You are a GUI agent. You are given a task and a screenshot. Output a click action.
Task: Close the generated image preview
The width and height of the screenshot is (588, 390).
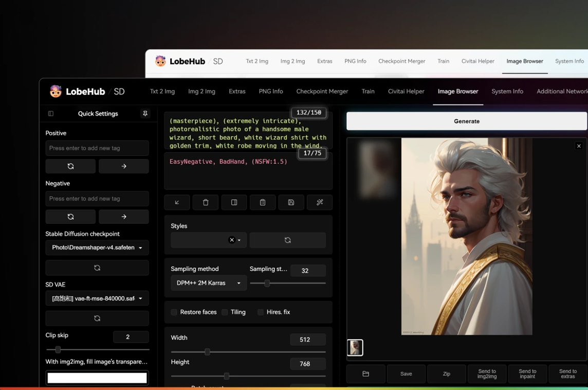(x=579, y=146)
